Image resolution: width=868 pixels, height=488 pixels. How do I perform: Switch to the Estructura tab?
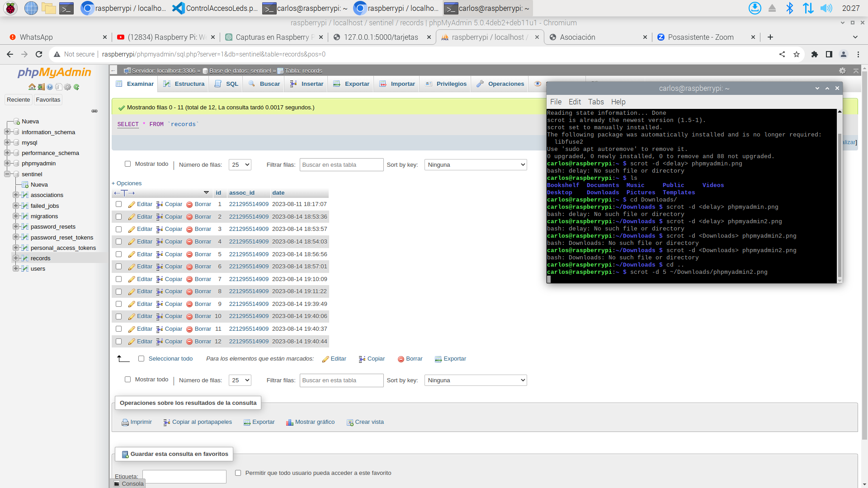point(184,84)
